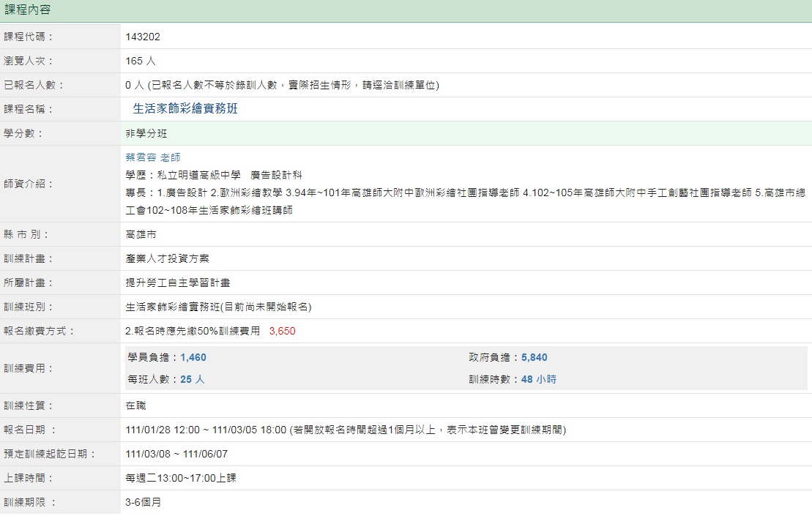Click the 學員負擔 1,460 amount
Image resolution: width=812 pixels, height=516 pixels.
[193, 357]
